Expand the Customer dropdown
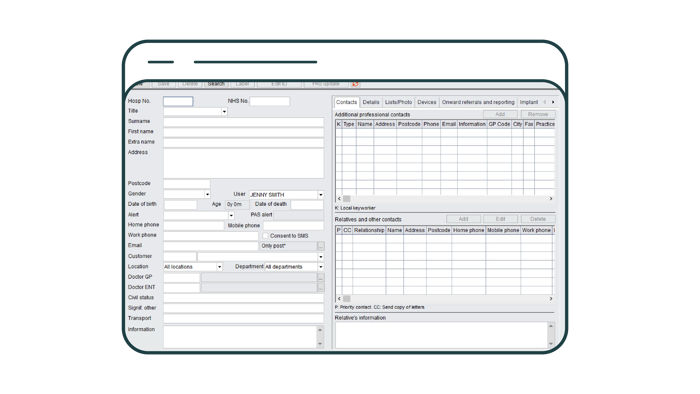Viewport: 700px width, 394px height. point(321,257)
